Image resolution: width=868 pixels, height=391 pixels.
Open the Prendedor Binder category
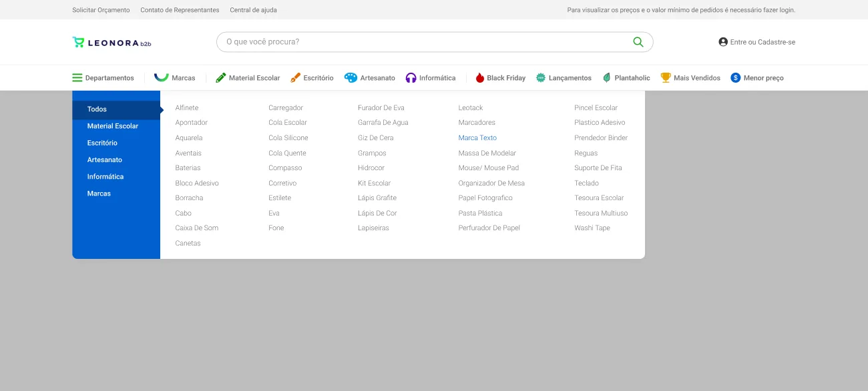601,138
